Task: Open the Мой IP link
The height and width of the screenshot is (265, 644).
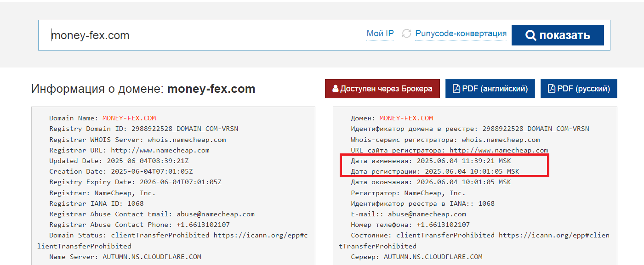Action: pyautogui.click(x=380, y=34)
